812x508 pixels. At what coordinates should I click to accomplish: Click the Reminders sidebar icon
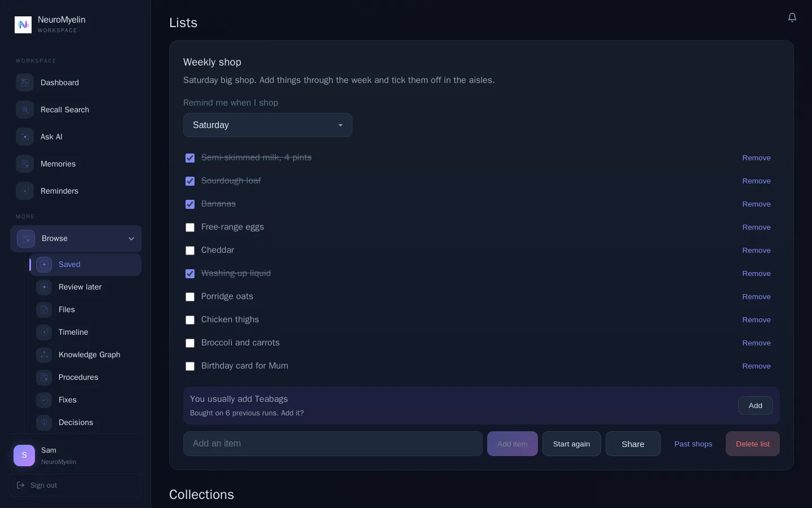[25, 191]
